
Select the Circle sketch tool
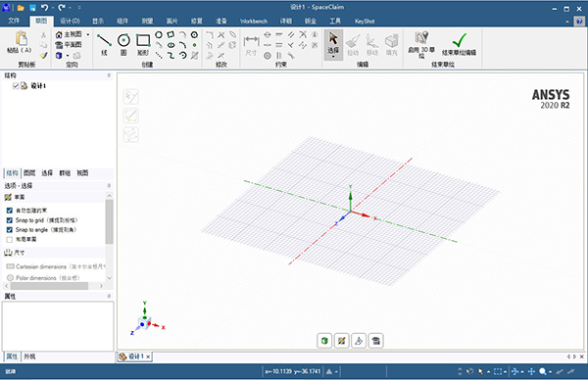(123, 40)
